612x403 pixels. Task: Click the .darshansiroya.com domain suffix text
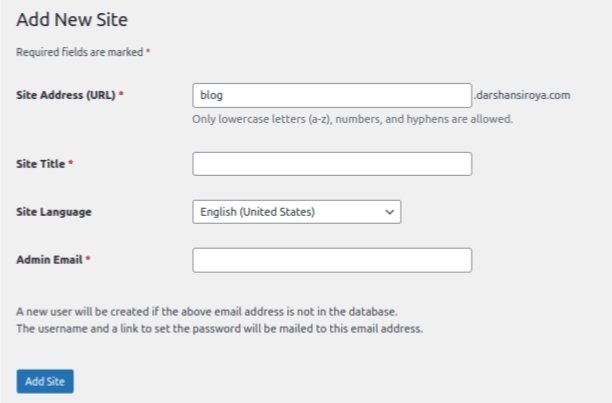522,95
